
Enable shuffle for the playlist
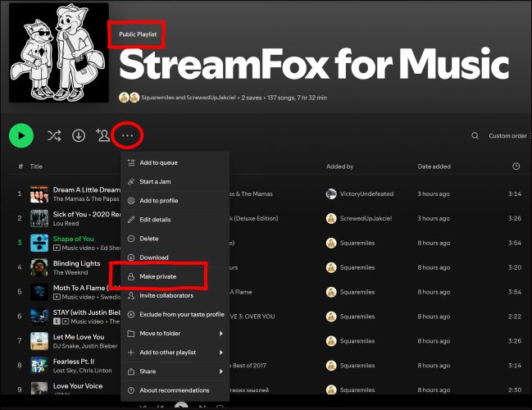tap(54, 136)
